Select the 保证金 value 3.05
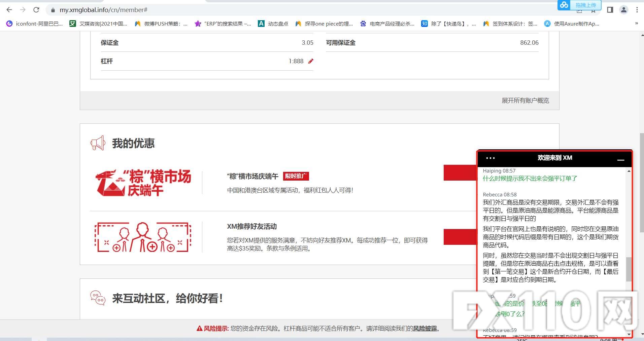Screen dimensions: 644x341 click(307, 43)
